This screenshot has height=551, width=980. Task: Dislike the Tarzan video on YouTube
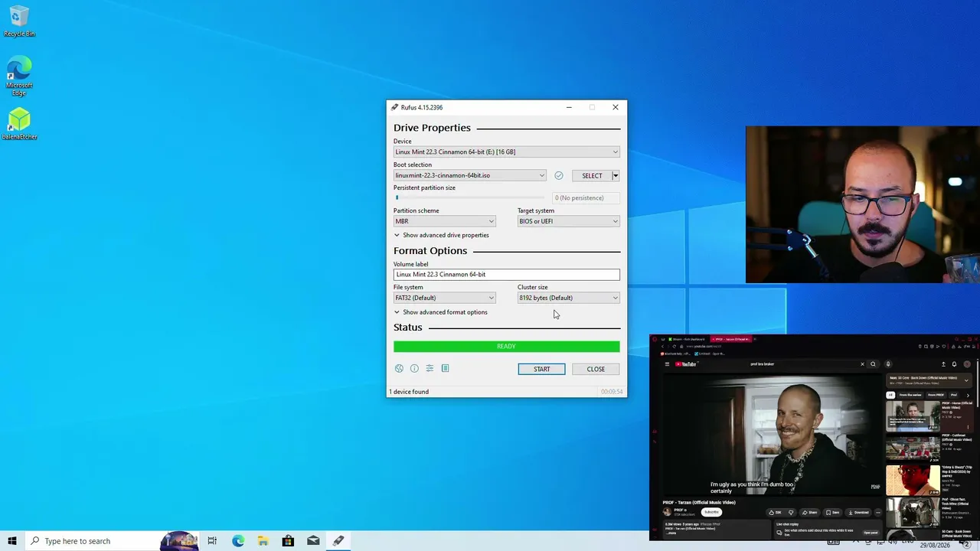point(791,513)
